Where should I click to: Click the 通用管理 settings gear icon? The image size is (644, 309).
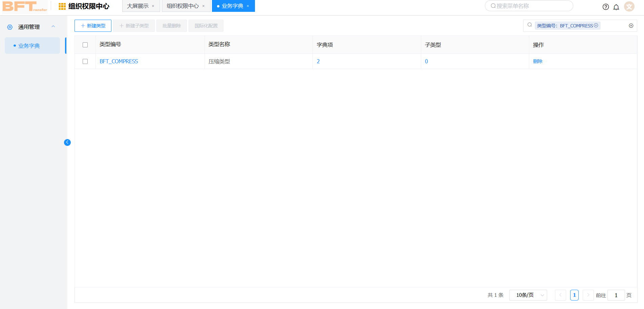coord(9,27)
